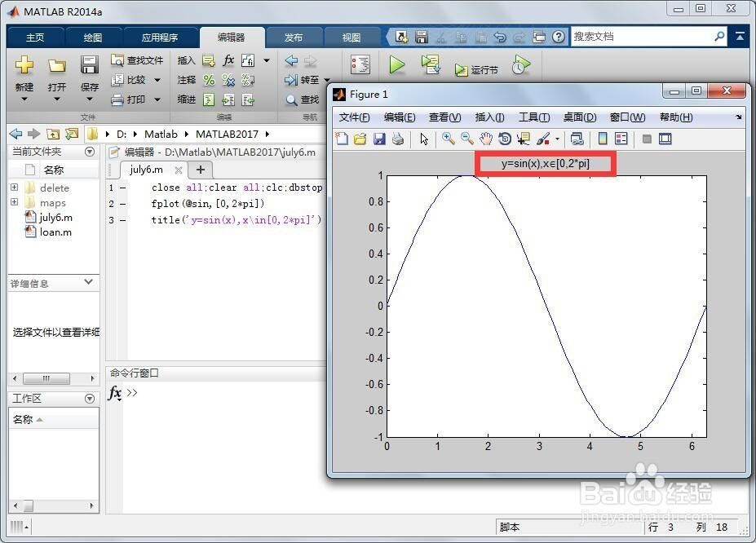Click the folder back arrow in address bar
The width and height of the screenshot is (756, 543).
[15, 134]
